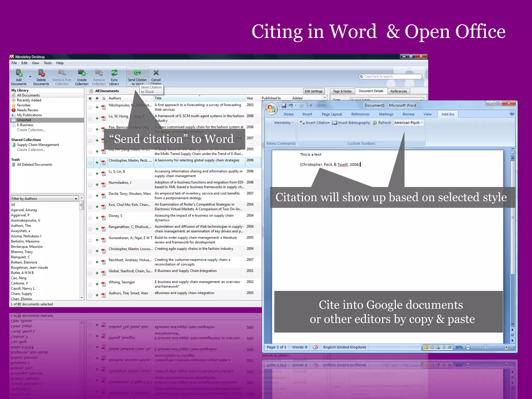Click Word zoom out minus button
Viewport: 532px width, 399px height.
point(468,347)
